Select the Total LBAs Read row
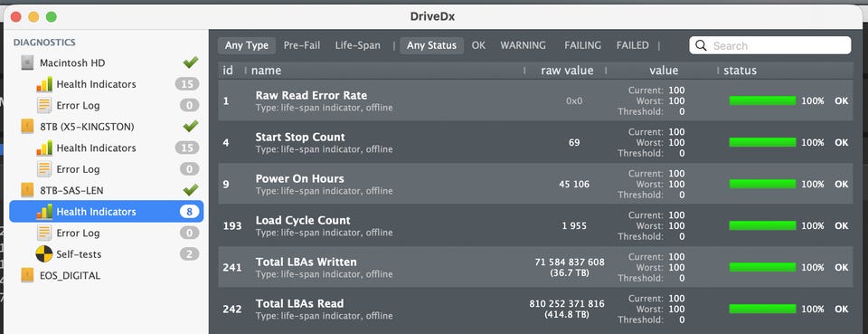 [x=536, y=309]
